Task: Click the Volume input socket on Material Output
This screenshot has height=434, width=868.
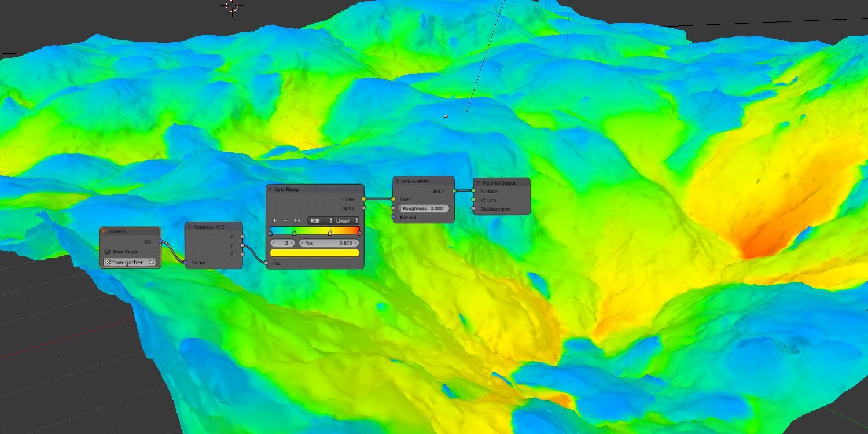Action: click(x=473, y=200)
